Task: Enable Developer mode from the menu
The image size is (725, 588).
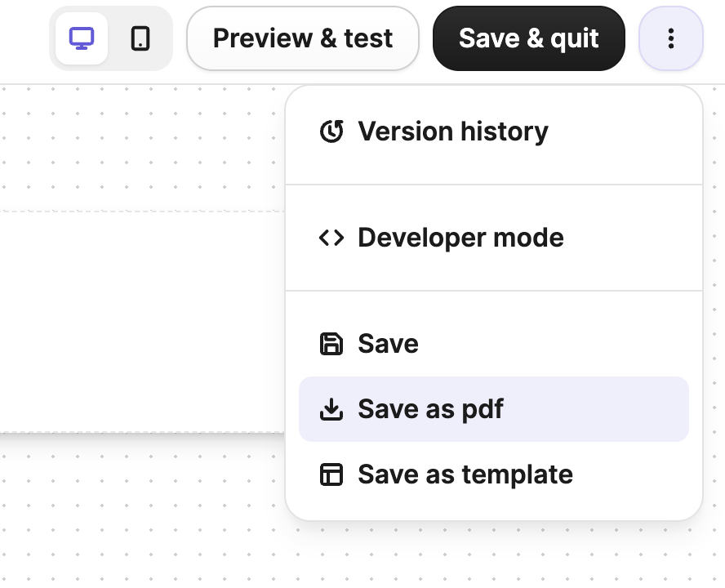Action: click(x=460, y=238)
